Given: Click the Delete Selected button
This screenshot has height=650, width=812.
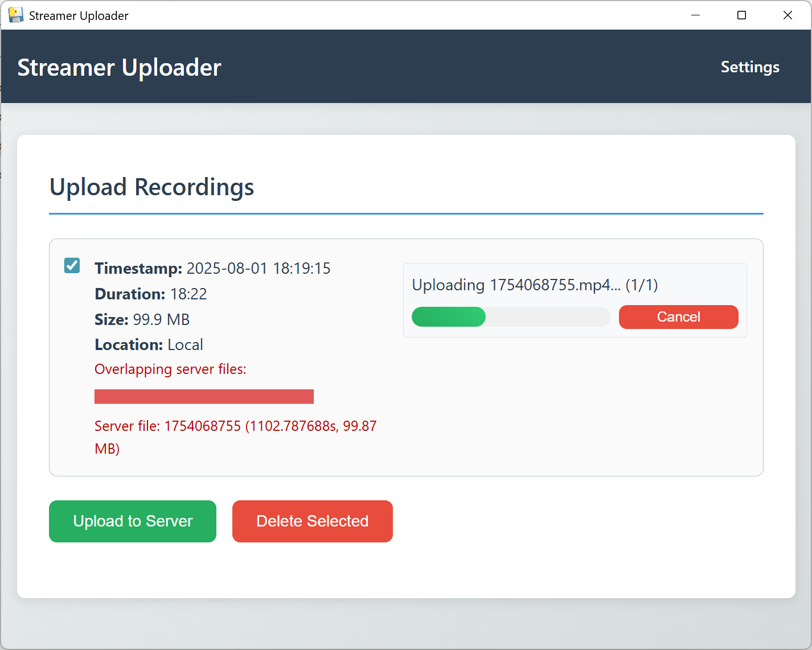Looking at the screenshot, I should [312, 521].
